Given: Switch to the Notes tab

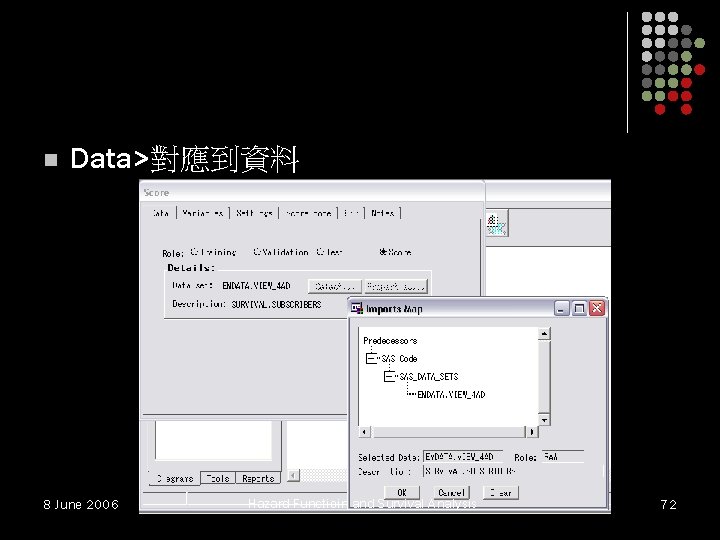Looking at the screenshot, I should pyautogui.click(x=382, y=213).
